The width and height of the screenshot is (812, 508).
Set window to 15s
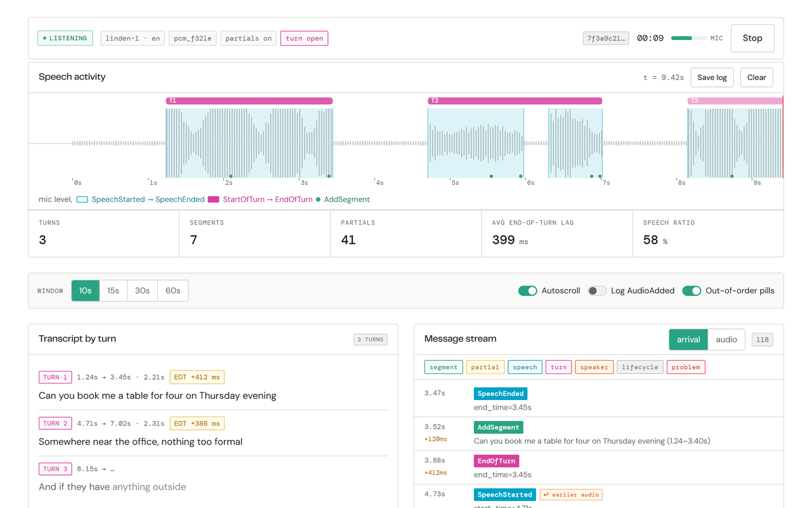click(x=113, y=291)
